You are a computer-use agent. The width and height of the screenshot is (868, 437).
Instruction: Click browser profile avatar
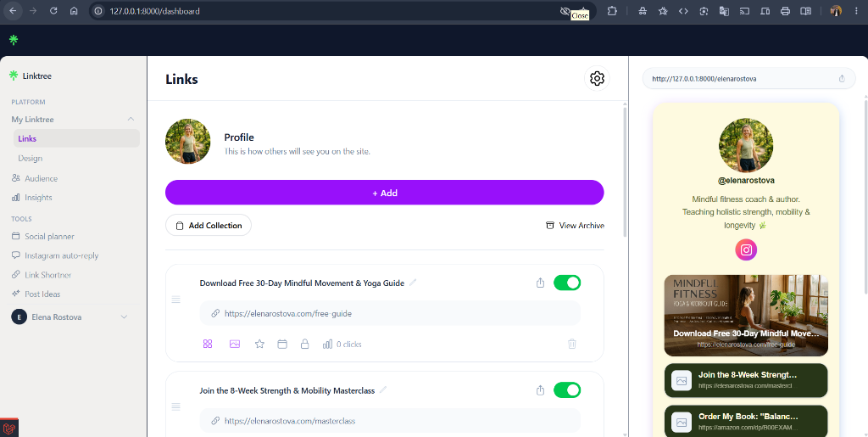click(x=836, y=10)
